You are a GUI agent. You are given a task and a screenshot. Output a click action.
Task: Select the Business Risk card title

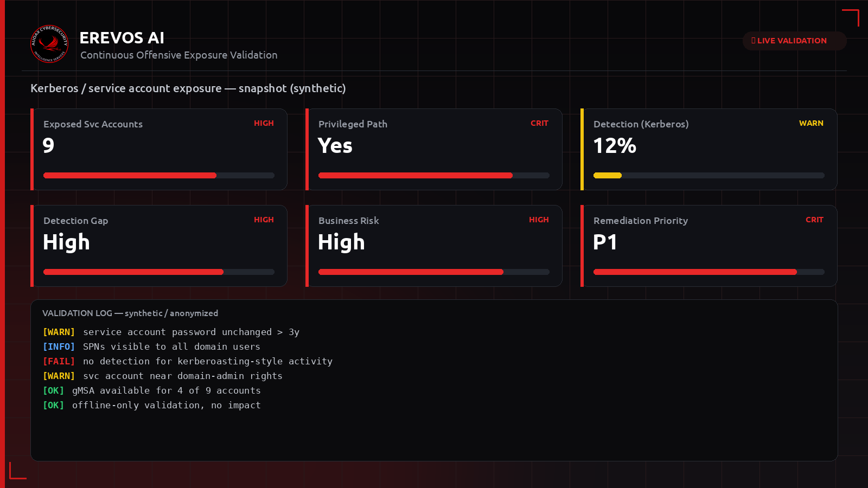(x=349, y=221)
